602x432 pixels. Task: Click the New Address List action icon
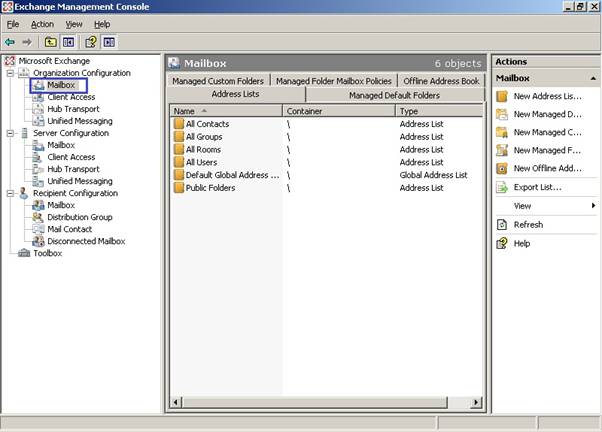click(502, 96)
